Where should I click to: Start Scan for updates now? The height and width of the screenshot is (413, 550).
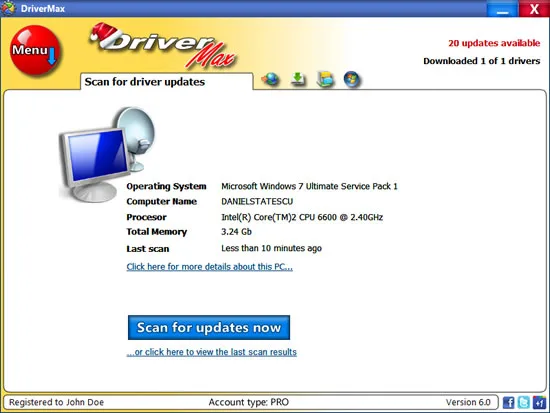[209, 327]
